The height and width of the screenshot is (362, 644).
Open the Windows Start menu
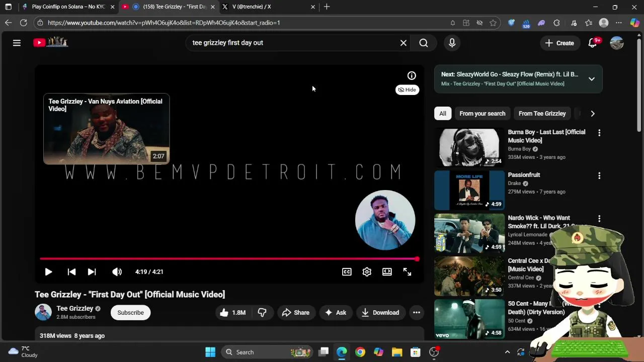[210, 352]
